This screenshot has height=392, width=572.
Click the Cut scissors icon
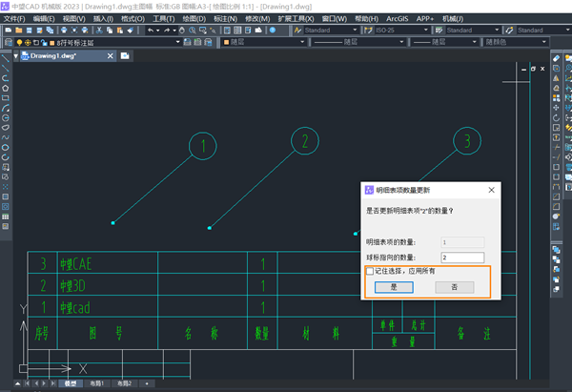(99, 31)
